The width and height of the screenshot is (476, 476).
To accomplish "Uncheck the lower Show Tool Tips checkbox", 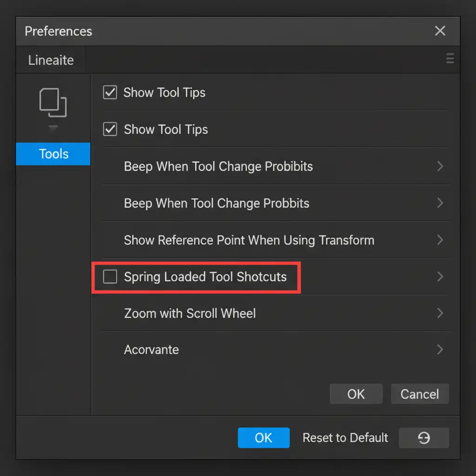I will tap(110, 129).
